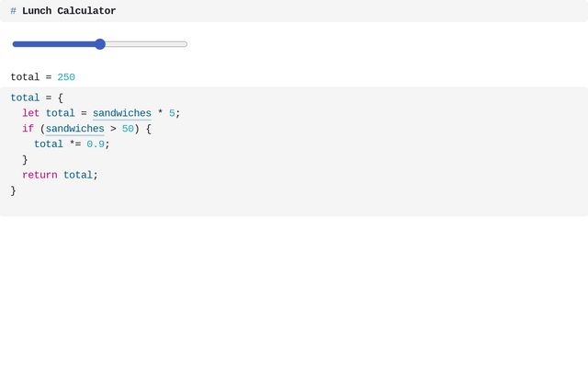This screenshot has width=588, height=368.
Task: Click the unfilled right portion of the slider track
Action: (x=145, y=44)
